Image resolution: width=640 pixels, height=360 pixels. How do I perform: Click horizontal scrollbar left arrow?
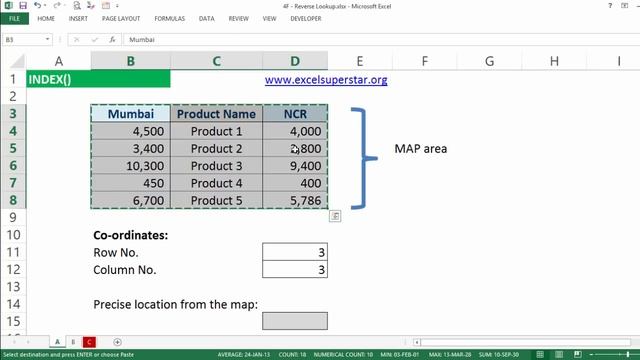(417, 342)
